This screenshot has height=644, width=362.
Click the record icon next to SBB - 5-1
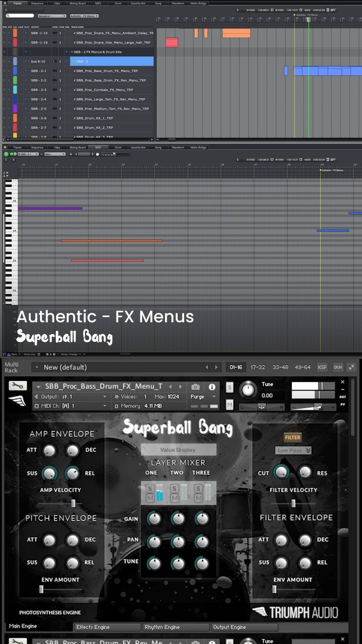click(x=15, y=154)
